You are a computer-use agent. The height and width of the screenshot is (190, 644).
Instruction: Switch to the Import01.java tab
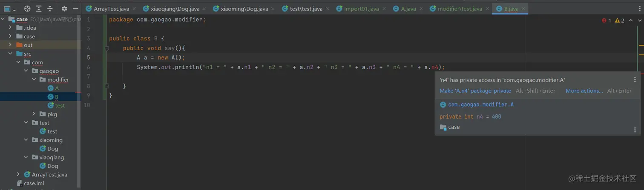[362, 9]
